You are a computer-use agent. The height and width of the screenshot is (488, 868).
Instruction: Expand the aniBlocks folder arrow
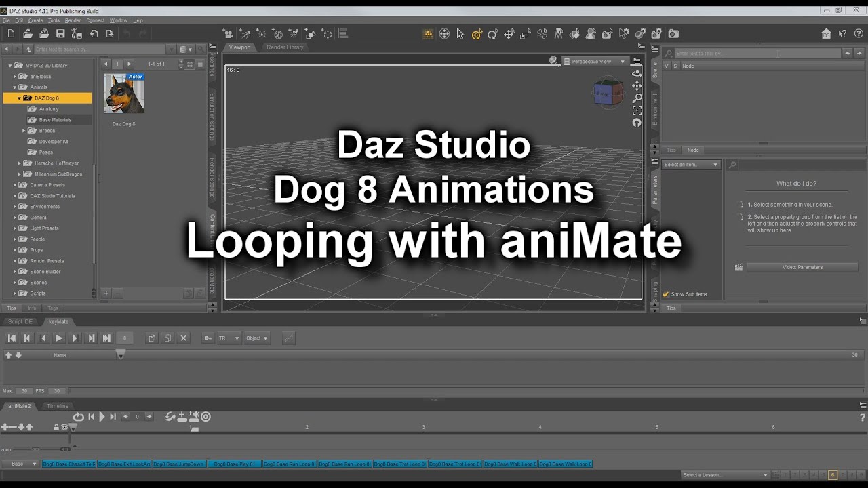(x=15, y=77)
